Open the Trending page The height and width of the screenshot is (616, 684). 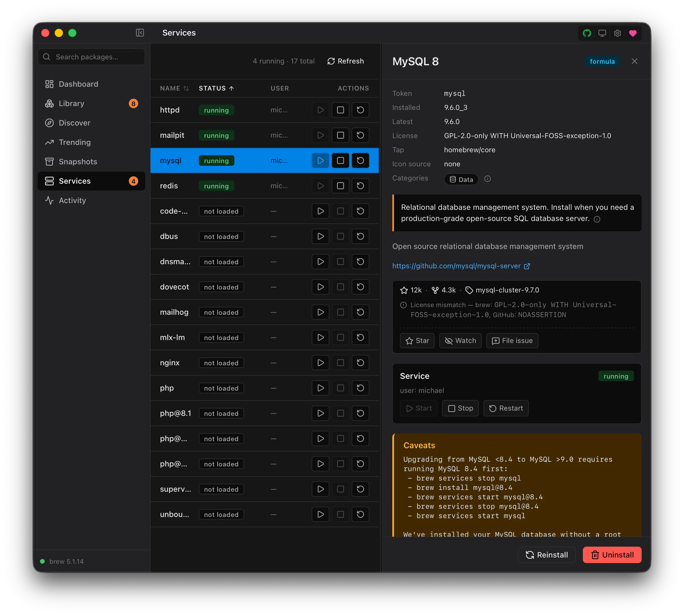91,142
